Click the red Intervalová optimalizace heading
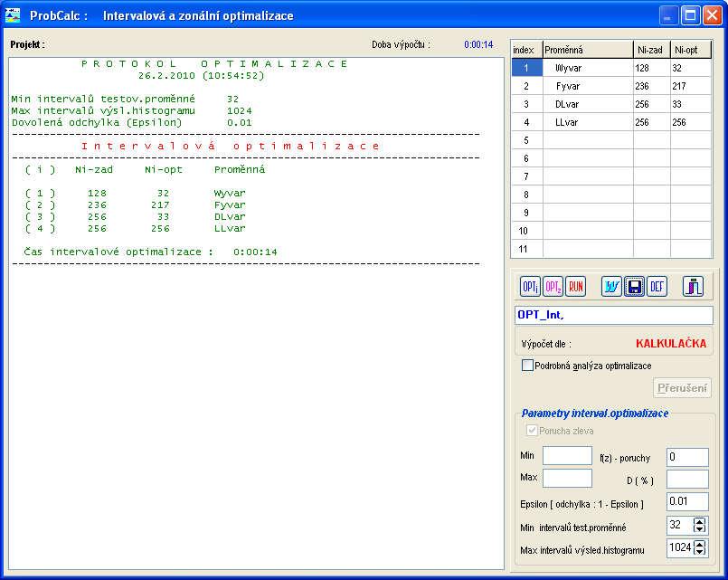Viewport: 728px width, 580px height. [x=231, y=146]
